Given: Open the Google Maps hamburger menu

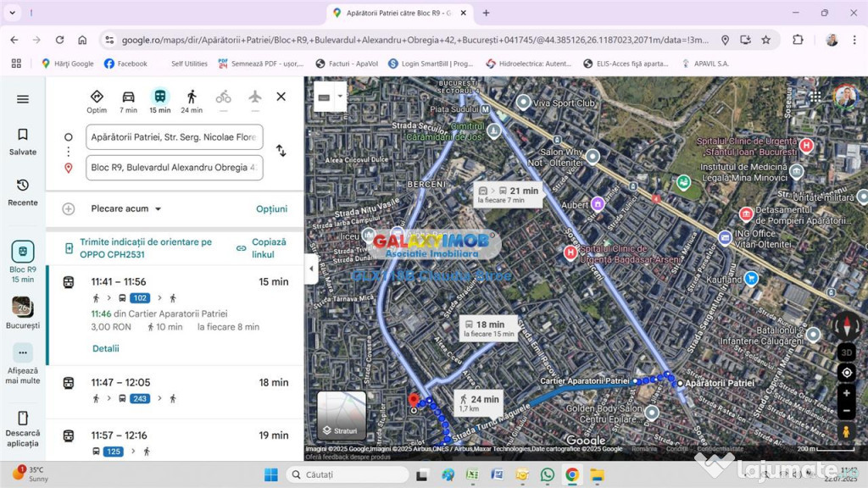Looking at the screenshot, I should point(23,99).
